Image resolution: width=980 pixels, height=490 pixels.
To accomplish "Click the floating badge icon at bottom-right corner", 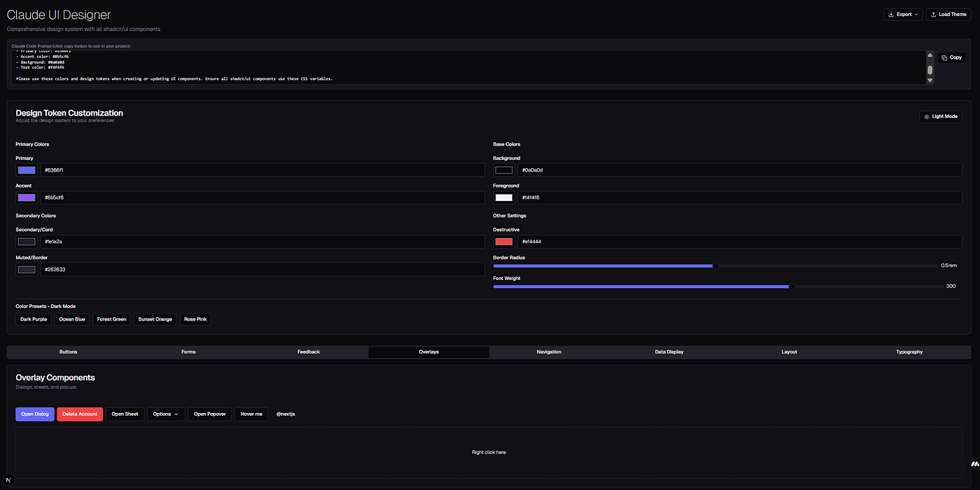I will [x=974, y=464].
